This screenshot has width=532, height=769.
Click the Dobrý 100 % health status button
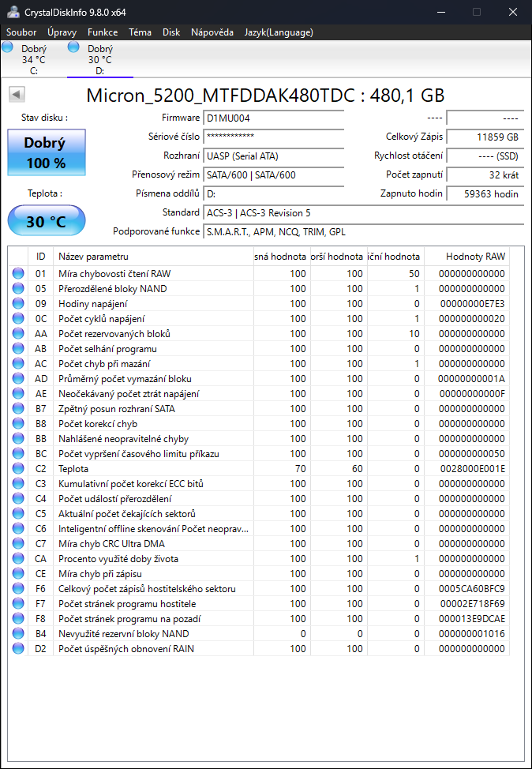[46, 152]
